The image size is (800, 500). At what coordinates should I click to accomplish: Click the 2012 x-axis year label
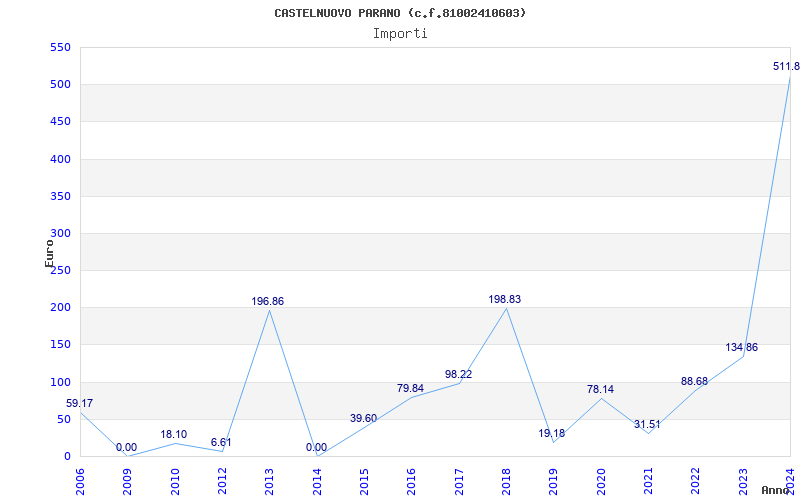pyautogui.click(x=222, y=482)
